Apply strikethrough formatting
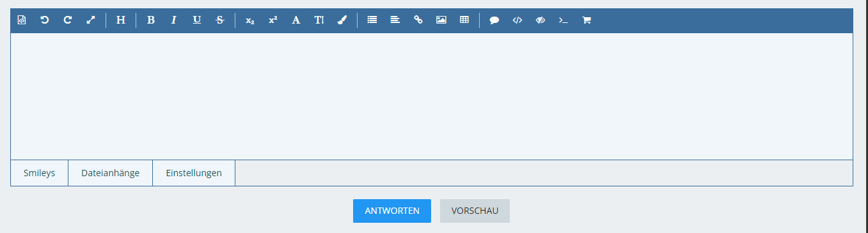 pos(220,20)
